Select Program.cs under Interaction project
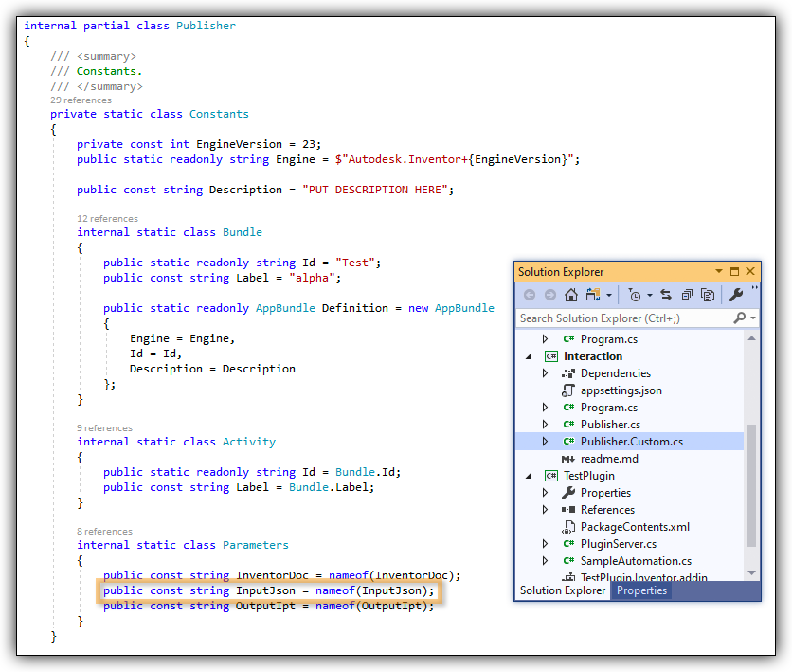Viewport: 792px width, 672px height. pyautogui.click(x=609, y=408)
